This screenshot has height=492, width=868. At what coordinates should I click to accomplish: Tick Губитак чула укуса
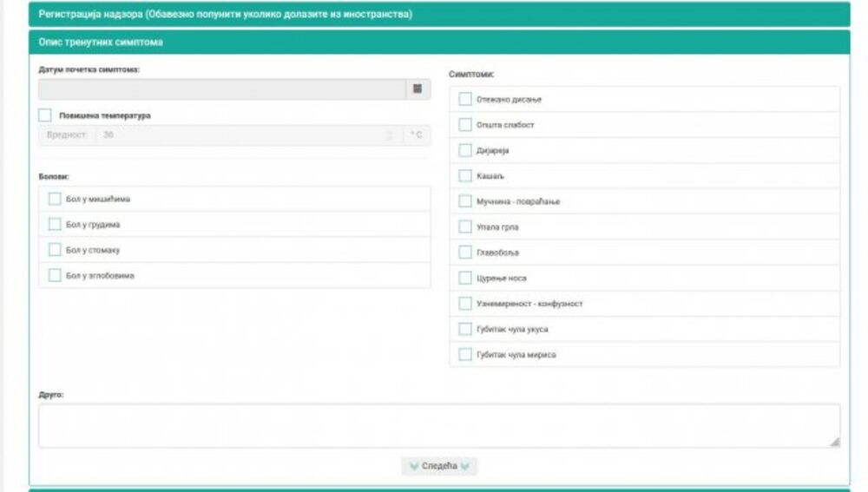465,329
